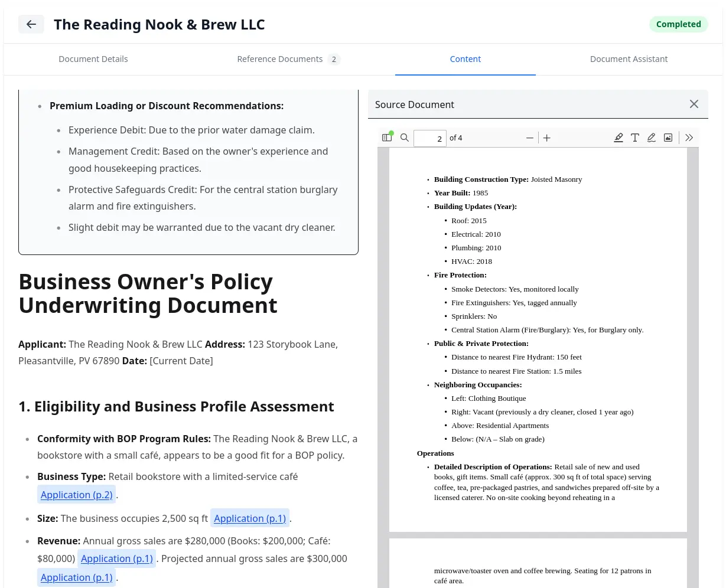This screenshot has width=726, height=588.
Task: Click 'Building Construction Type: Joisted Masonry' line
Action: (507, 179)
